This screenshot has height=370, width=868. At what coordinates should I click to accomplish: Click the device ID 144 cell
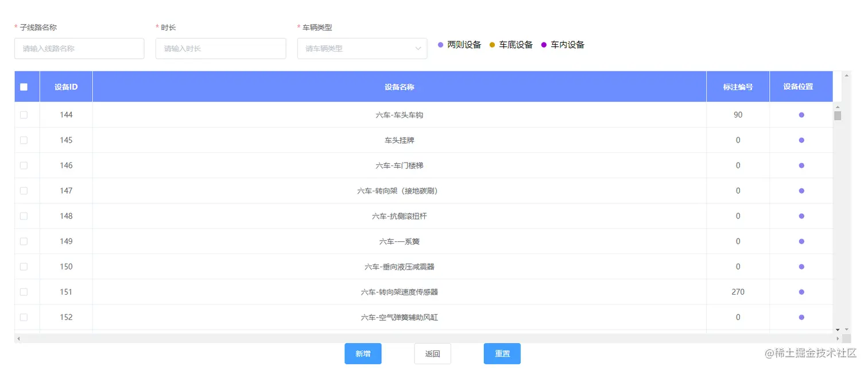(x=66, y=115)
